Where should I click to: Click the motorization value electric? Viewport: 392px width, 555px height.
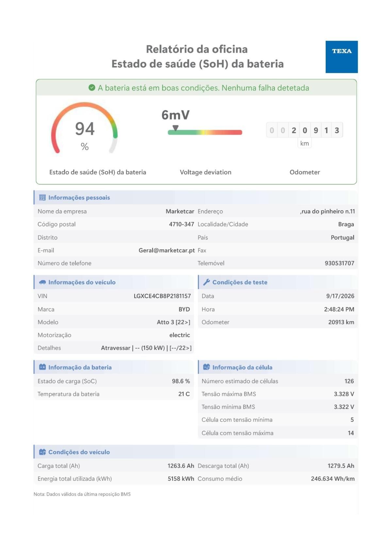tap(180, 335)
